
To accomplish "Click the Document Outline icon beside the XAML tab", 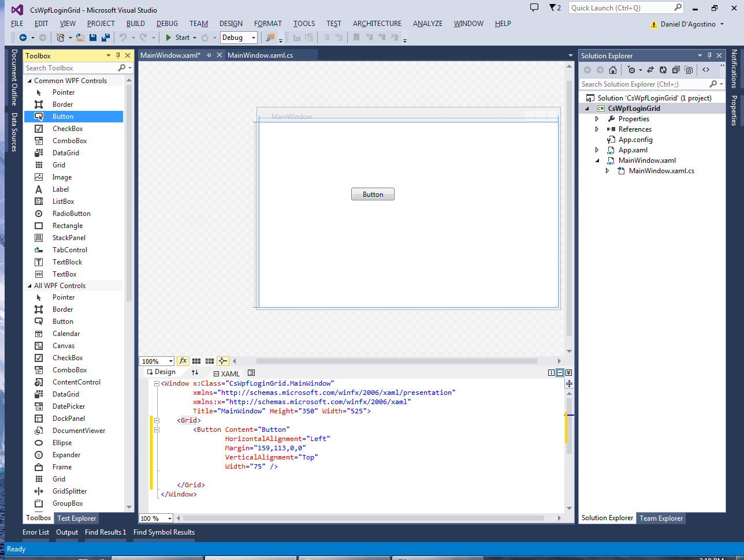I will (251, 373).
